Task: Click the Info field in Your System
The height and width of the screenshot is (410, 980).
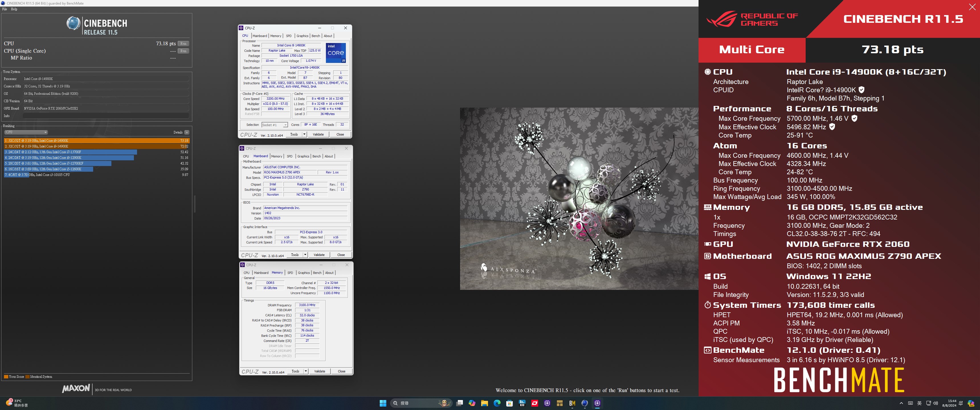Action: click(x=106, y=116)
